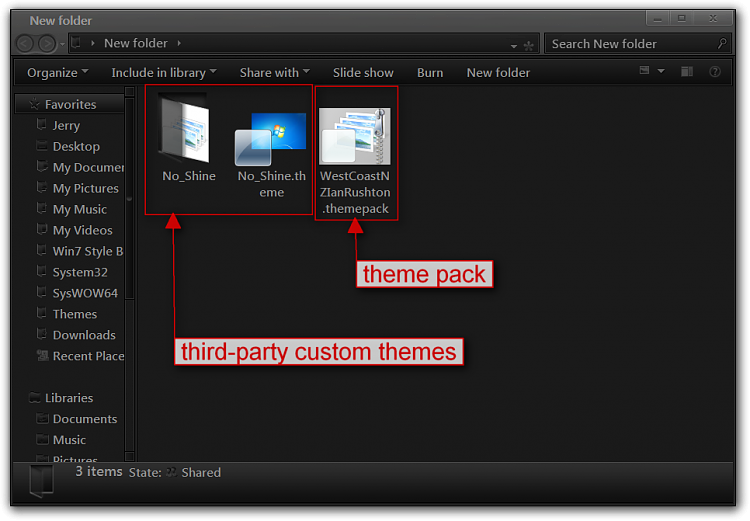This screenshot has height=521, width=750.
Task: Toggle the preview pane icon
Action: (x=687, y=72)
